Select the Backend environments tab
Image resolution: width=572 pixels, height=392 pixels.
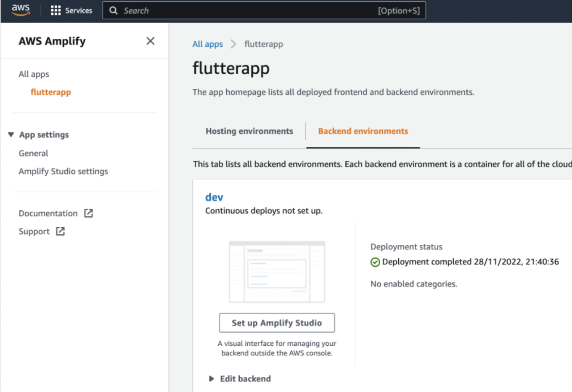[363, 131]
